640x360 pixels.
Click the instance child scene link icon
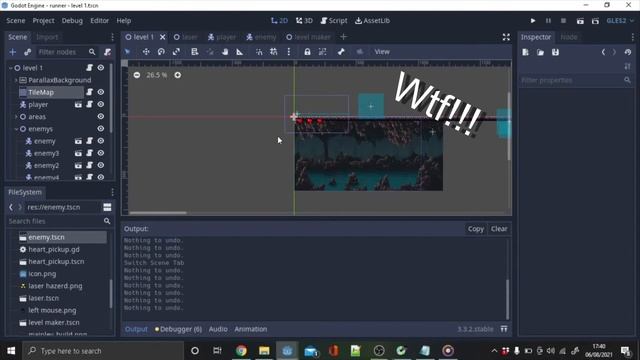point(27,52)
